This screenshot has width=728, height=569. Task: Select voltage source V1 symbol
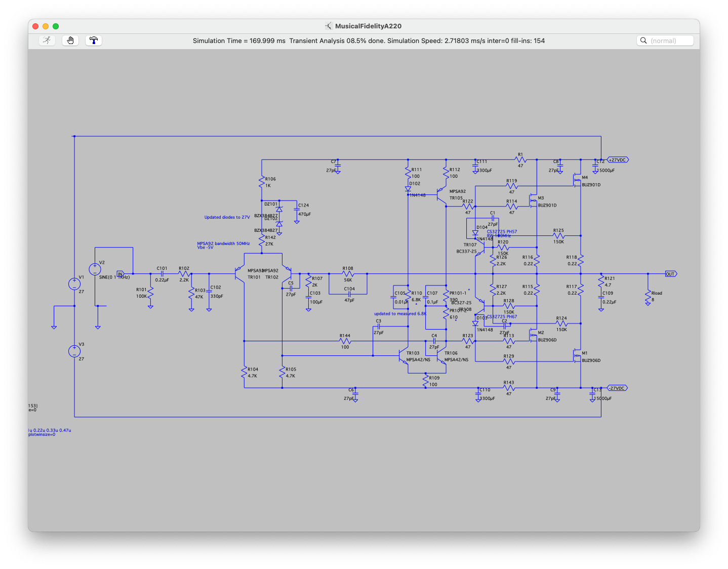(74, 284)
